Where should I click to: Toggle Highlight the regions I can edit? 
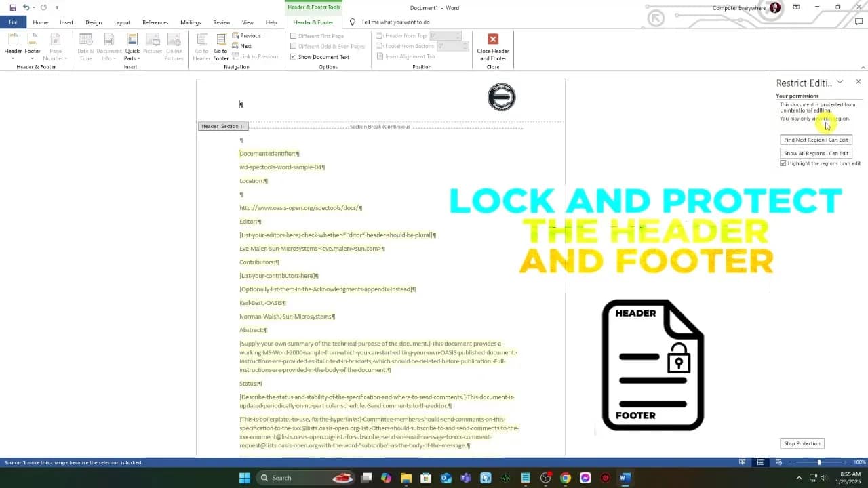783,163
